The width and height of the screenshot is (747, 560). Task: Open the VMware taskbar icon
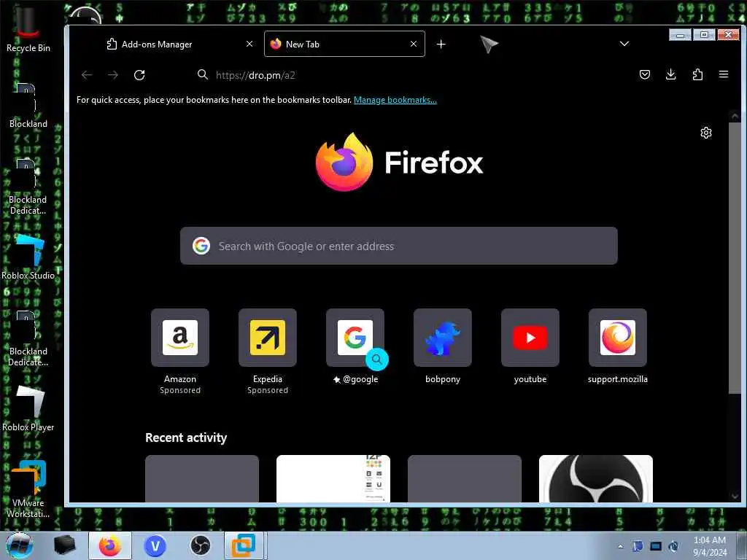[244, 545]
